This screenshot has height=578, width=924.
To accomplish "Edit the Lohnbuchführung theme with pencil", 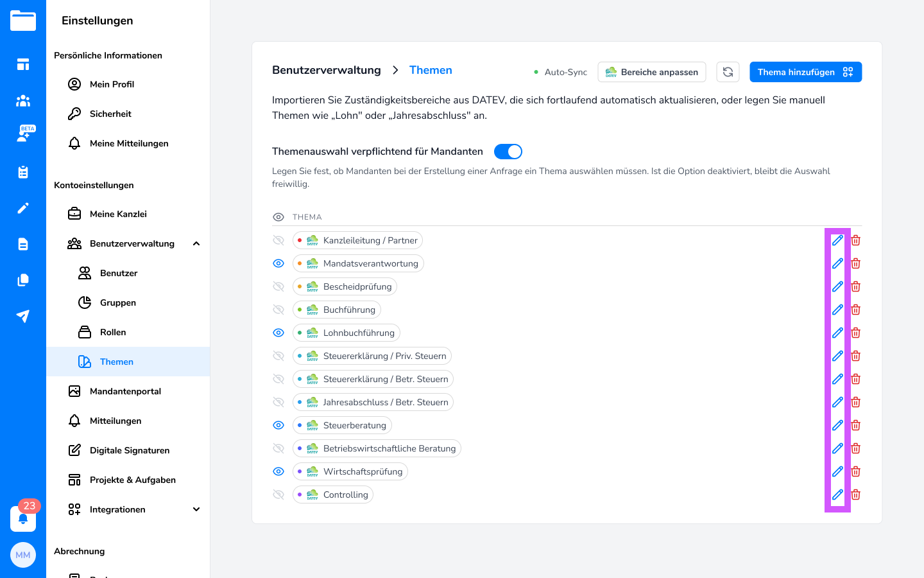I will [837, 333].
